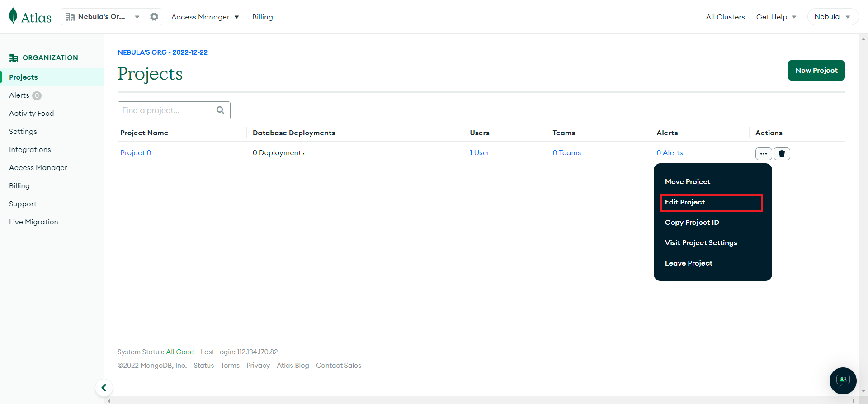The height and width of the screenshot is (404, 868).
Task: Choose Edit Project in the context menu
Action: [x=711, y=202]
